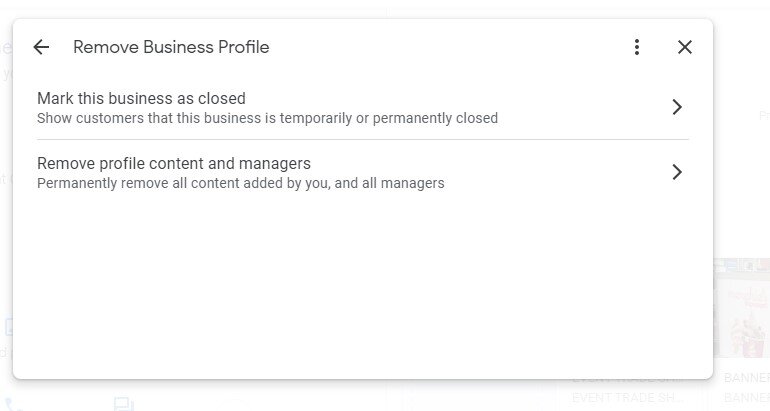Click the faded 'EVENT TRADE SH...' label
The height and width of the screenshot is (411, 770).
[628, 397]
